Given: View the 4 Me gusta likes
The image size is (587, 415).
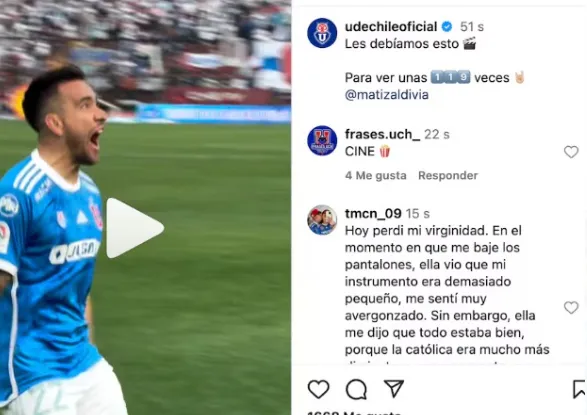Looking at the screenshot, I should tap(375, 175).
